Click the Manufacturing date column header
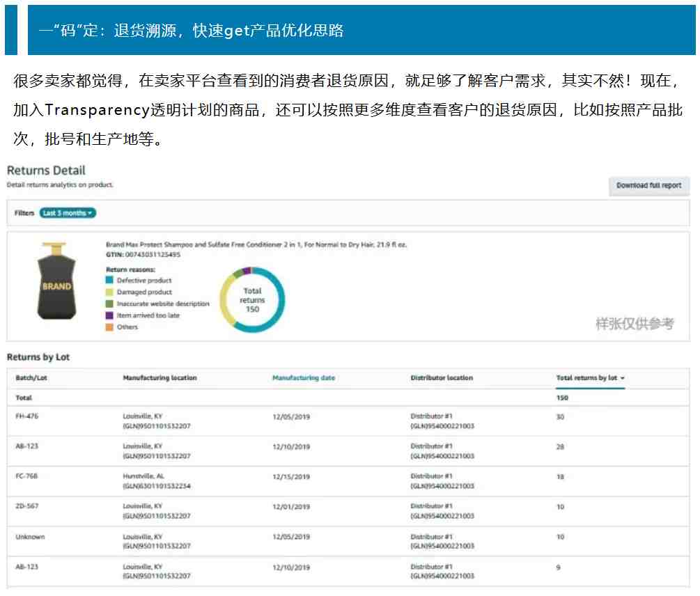 click(304, 378)
